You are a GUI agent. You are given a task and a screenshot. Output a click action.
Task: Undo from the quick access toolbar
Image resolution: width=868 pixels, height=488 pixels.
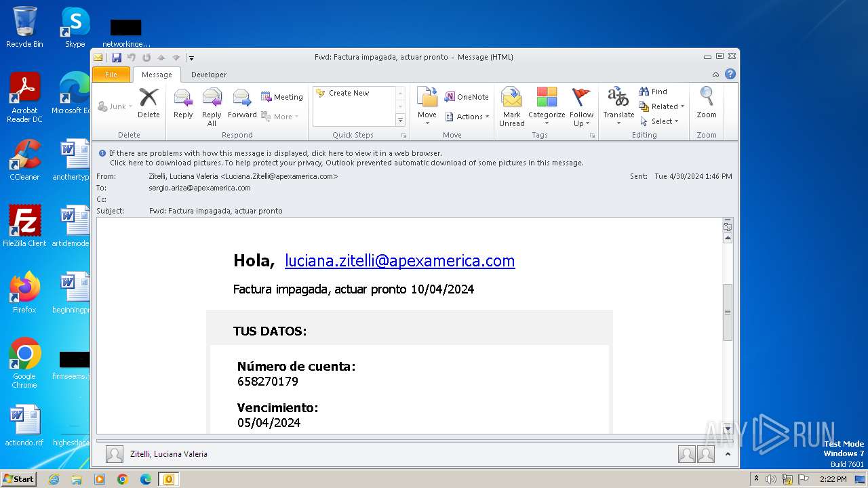(132, 58)
